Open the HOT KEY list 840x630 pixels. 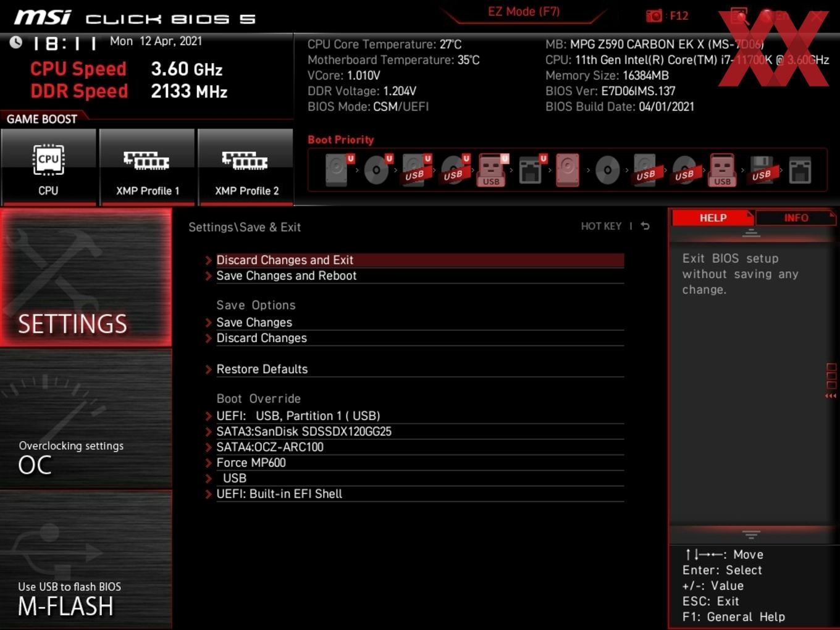[601, 226]
